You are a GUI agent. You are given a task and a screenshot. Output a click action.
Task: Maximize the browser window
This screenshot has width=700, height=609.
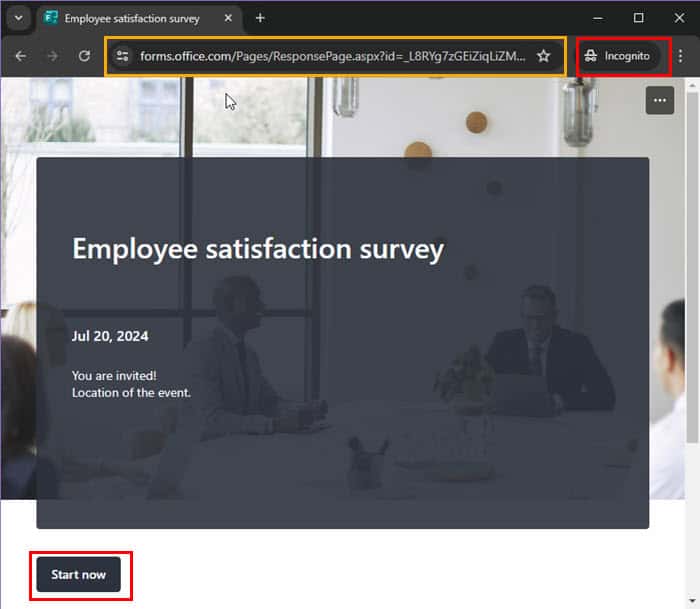(639, 18)
